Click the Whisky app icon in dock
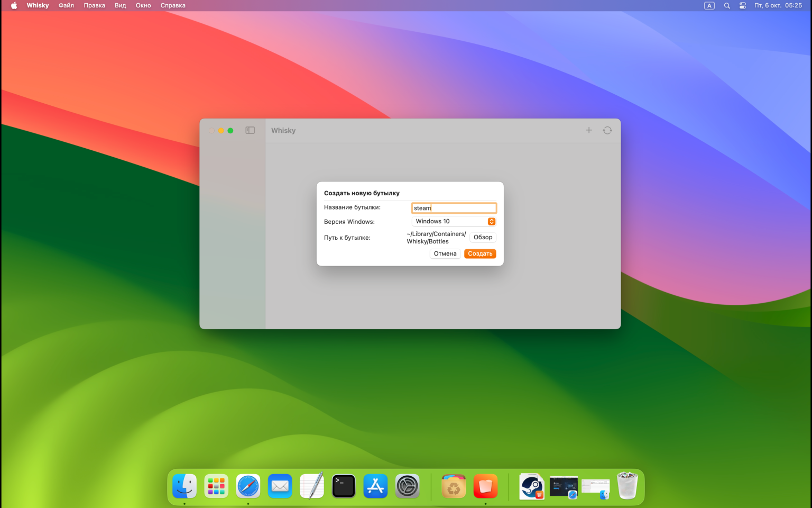 coord(485,486)
